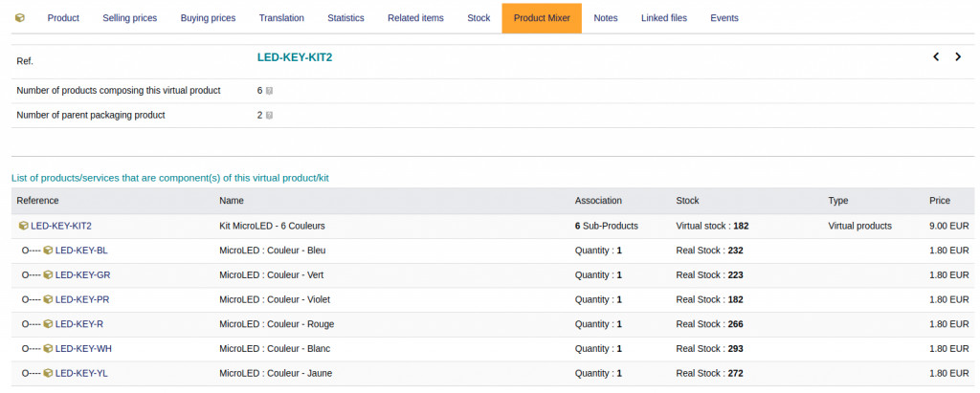Screen dimensions: 980x393
Task: Go to next product arrow
Action: click(x=958, y=56)
